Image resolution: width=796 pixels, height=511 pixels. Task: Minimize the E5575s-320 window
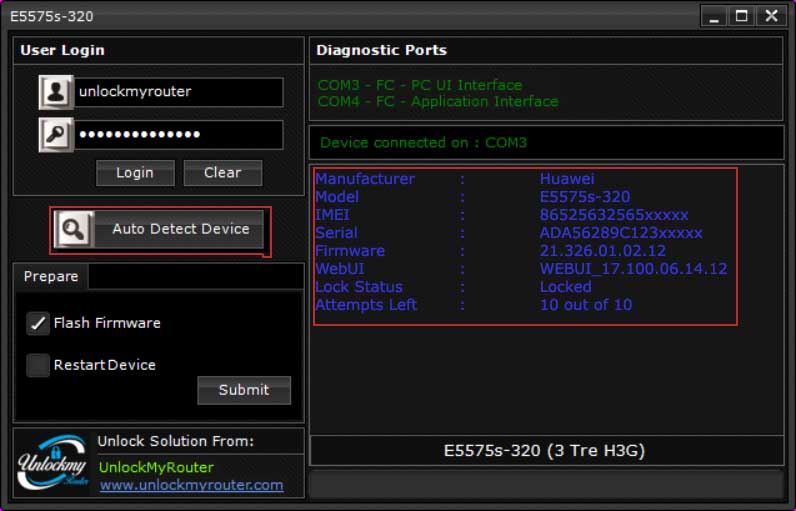[x=714, y=16]
